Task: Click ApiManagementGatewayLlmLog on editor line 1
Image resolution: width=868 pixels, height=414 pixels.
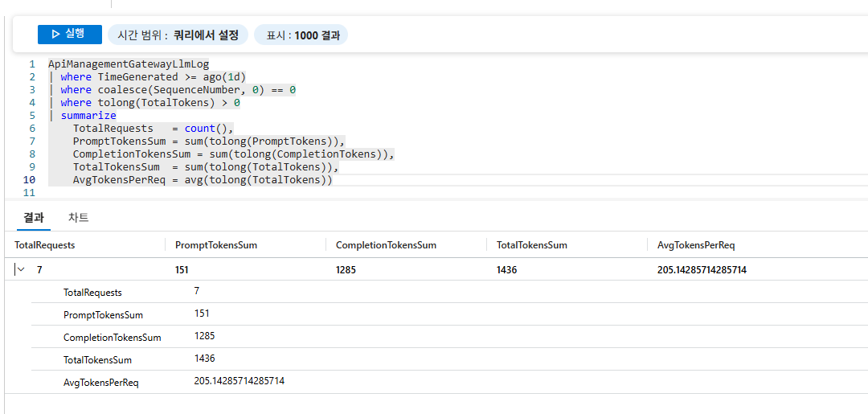Action: 128,64
